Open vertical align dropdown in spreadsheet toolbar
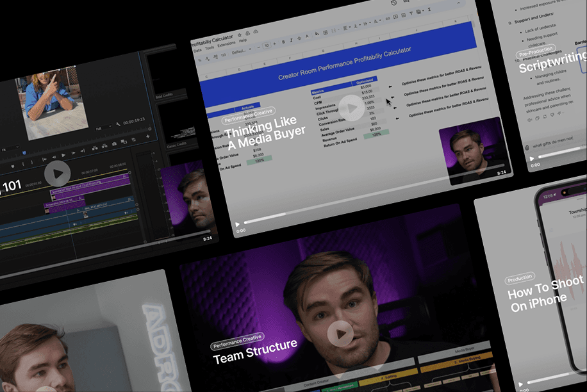Image resolution: width=587 pixels, height=392 pixels. 357,26
